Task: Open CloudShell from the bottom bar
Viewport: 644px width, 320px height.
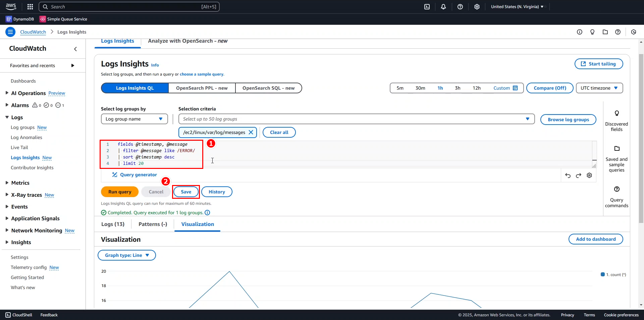Action: tap(19, 315)
